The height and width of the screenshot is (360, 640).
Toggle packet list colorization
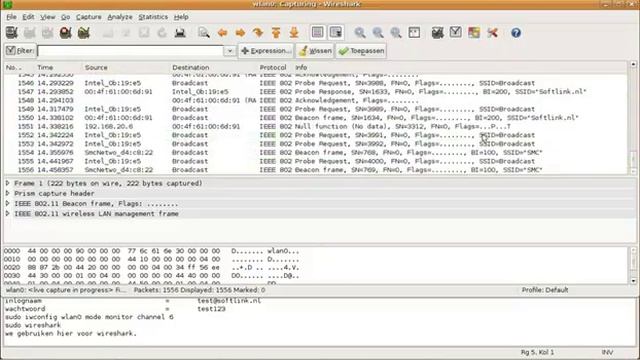point(318,33)
